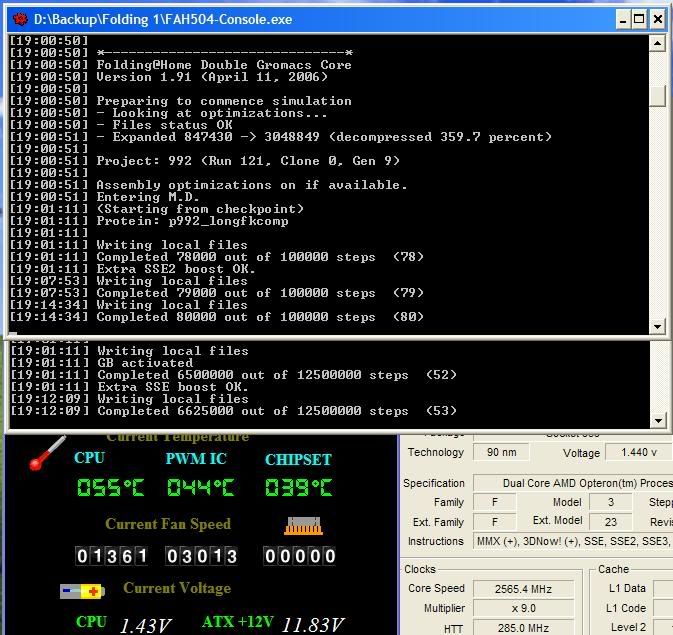673x635 pixels.
Task: Click the line 'Extra SSE boost OK.' in second console
Action: pyautogui.click(x=173, y=387)
